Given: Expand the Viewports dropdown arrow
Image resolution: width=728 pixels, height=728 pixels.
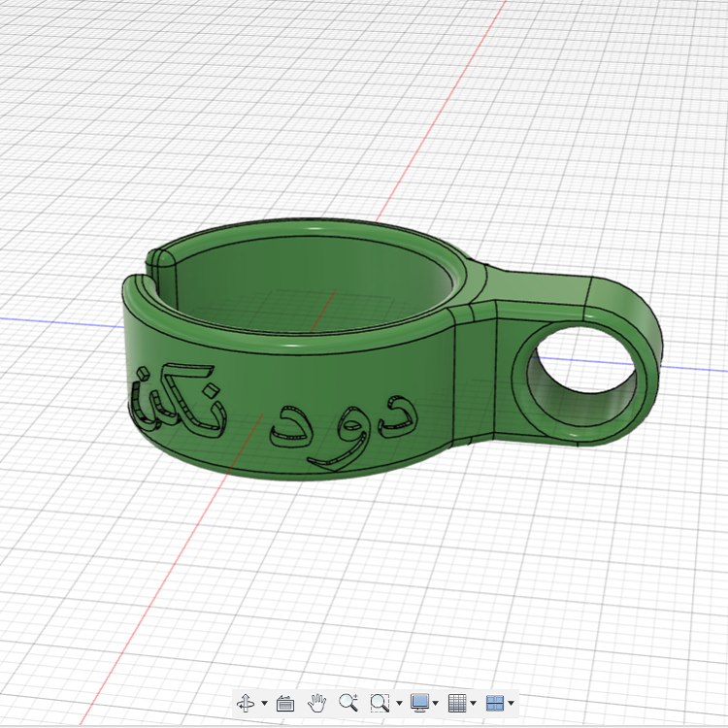Looking at the screenshot, I should tap(512, 704).
